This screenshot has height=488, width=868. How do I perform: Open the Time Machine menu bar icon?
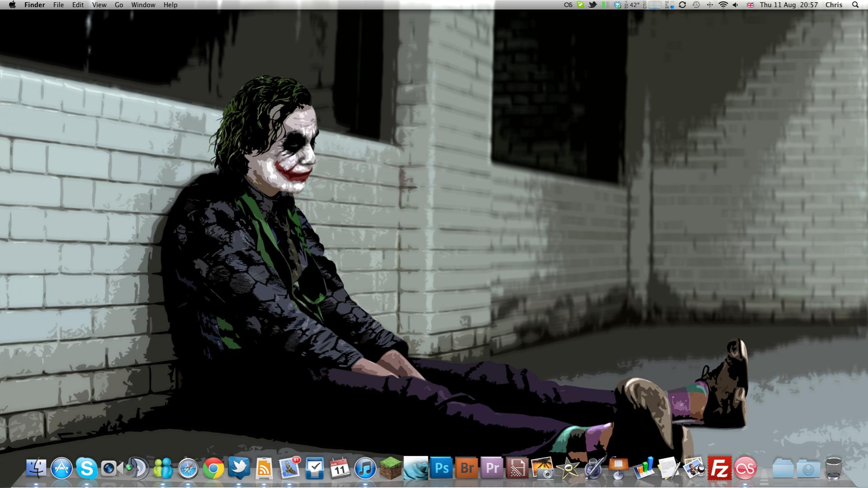point(696,5)
